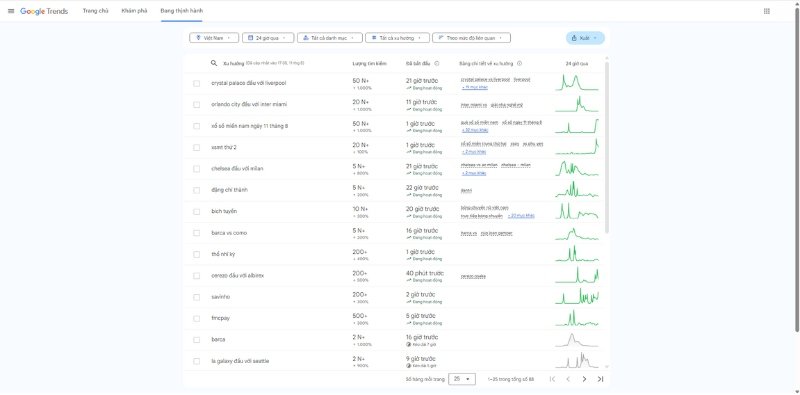This screenshot has height=395, width=800.
Task: Check the xsmt thứ 2 row checkbox
Action: pyautogui.click(x=196, y=147)
